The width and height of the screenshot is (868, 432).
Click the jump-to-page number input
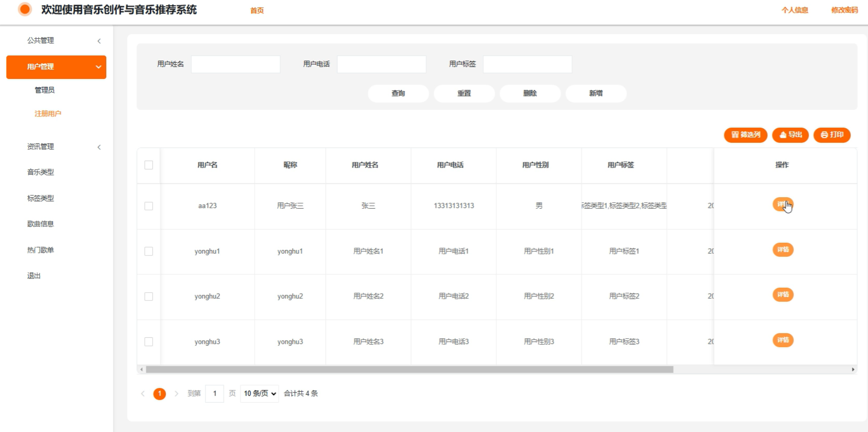pyautogui.click(x=215, y=393)
